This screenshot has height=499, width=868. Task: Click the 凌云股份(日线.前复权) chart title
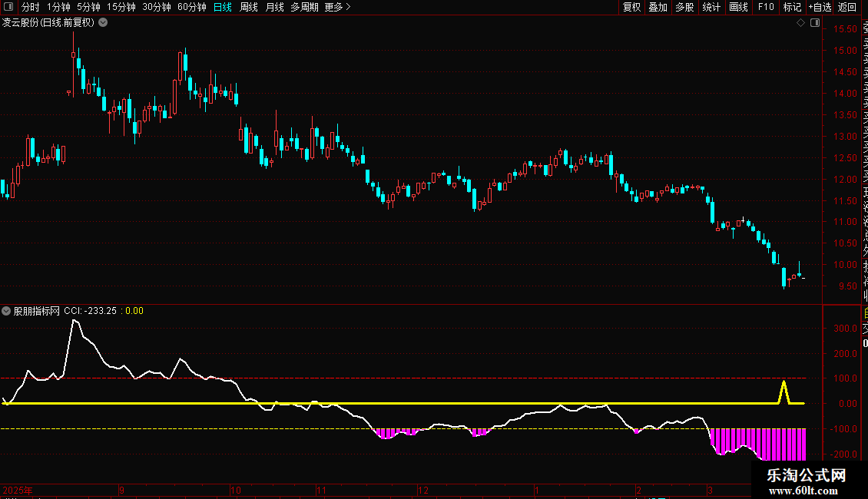pos(48,23)
